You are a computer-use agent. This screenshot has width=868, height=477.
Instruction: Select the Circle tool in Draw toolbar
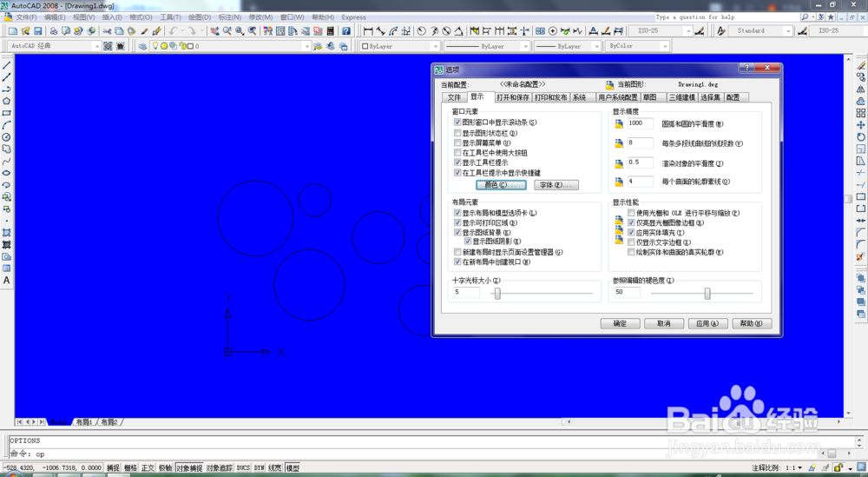pyautogui.click(x=7, y=136)
